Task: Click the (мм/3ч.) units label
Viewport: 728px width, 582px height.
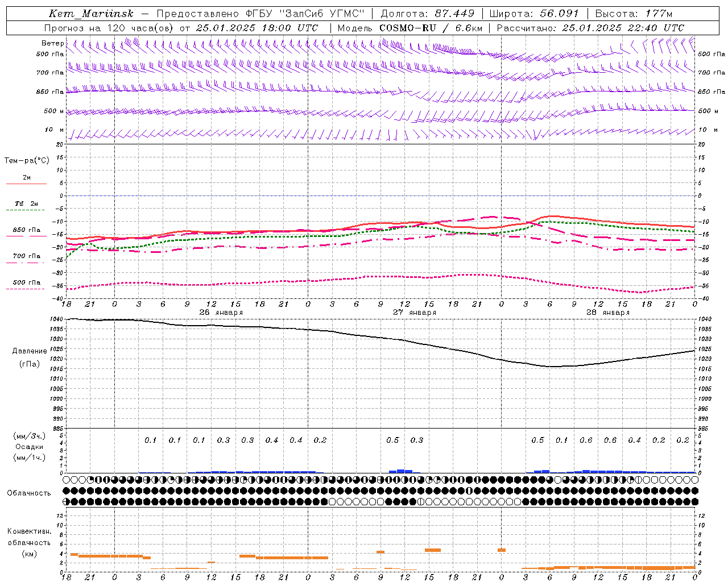Action: coord(30,436)
